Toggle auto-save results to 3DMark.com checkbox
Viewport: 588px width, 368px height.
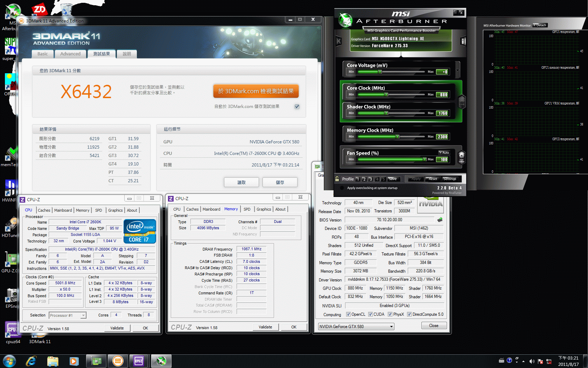[x=297, y=107]
